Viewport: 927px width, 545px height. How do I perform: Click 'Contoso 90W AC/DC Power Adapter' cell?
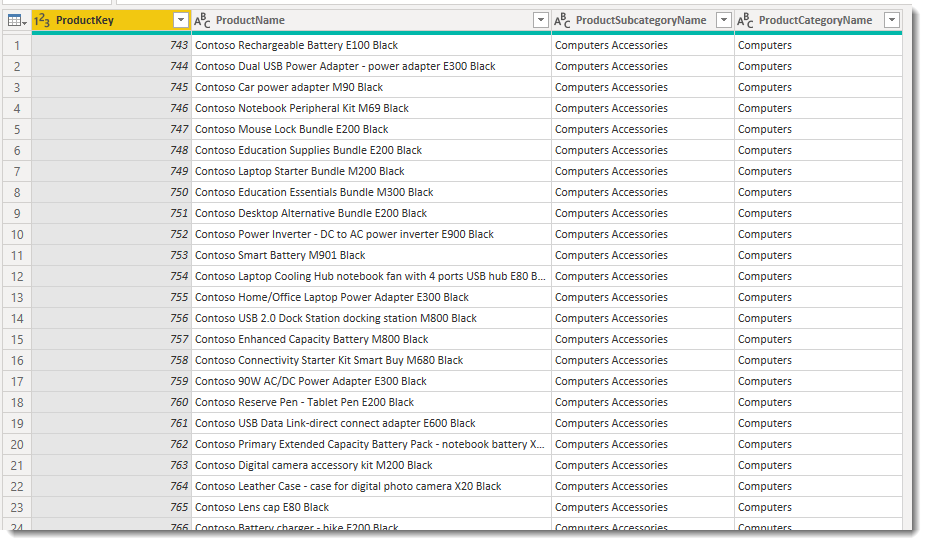pyautogui.click(x=371, y=382)
